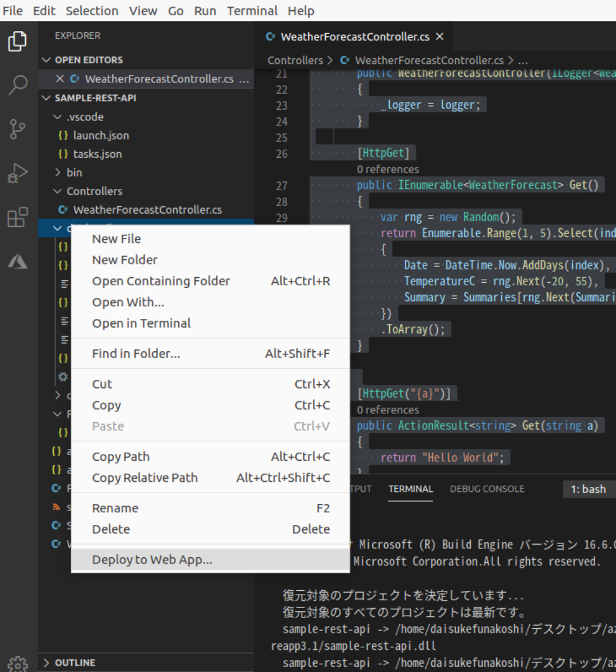Open the '1: bash' terminal selector
Viewport: 616px width, 672px height.
589,489
